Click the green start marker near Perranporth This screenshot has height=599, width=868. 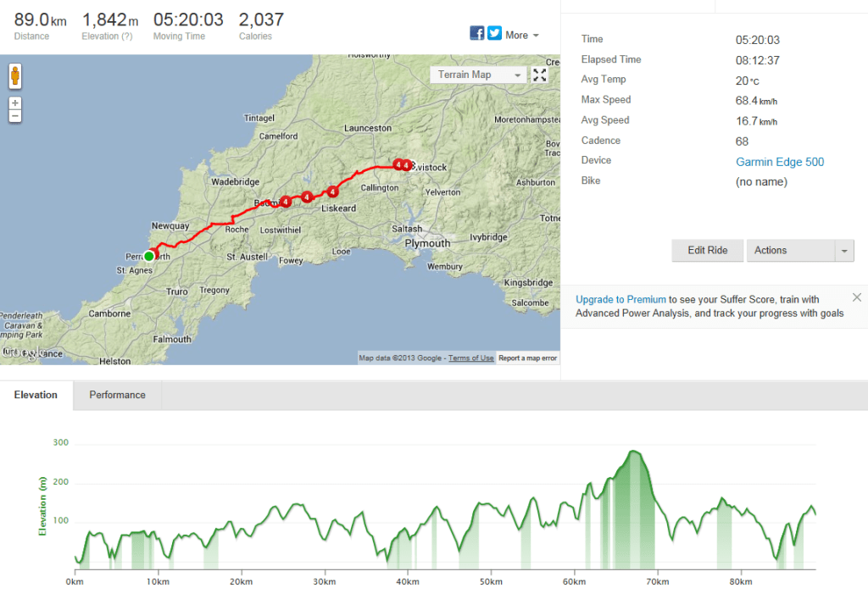pyautogui.click(x=149, y=256)
